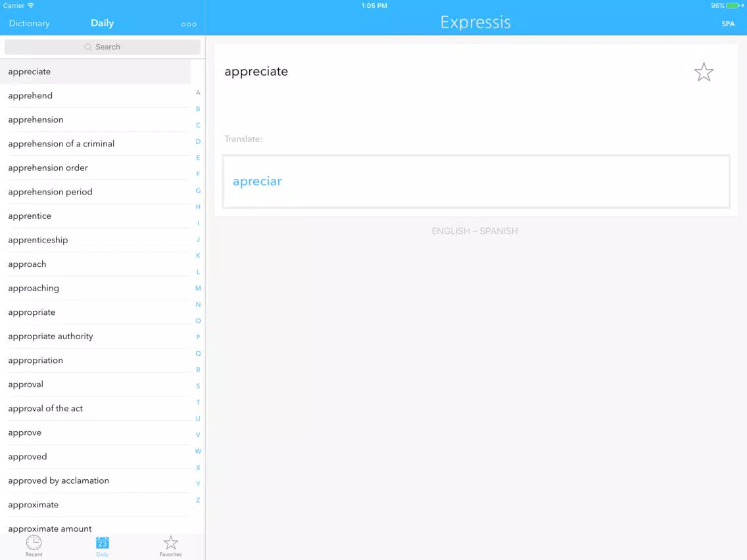The width and height of the screenshot is (747, 560).
Task: Select the word approaching
Action: [x=95, y=288]
